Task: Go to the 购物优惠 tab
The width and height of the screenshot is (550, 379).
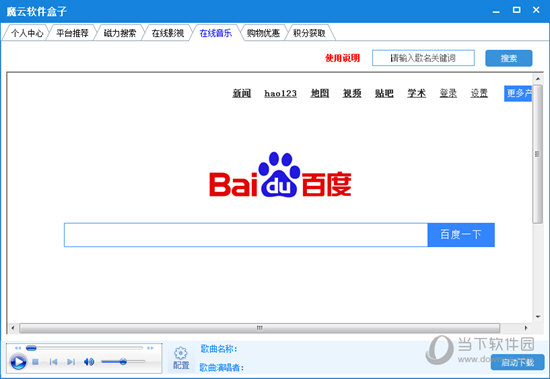Action: click(263, 33)
